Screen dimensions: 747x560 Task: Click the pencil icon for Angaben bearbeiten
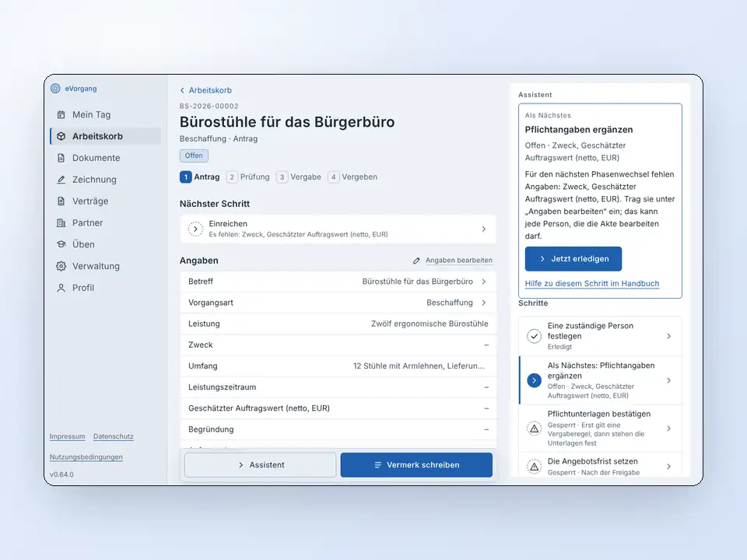[416, 261]
